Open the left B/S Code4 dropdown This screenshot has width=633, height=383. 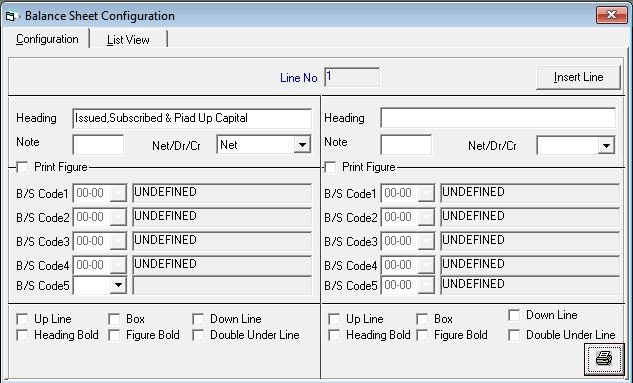118,265
